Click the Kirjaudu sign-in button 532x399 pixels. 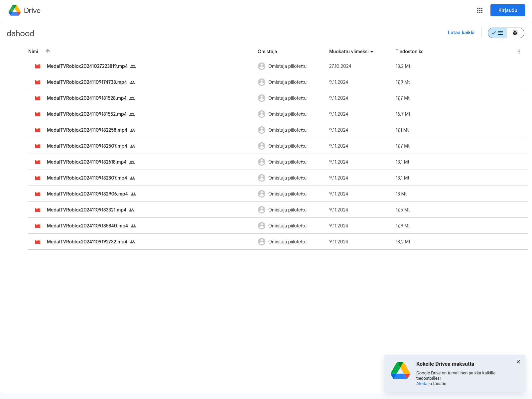point(508,10)
